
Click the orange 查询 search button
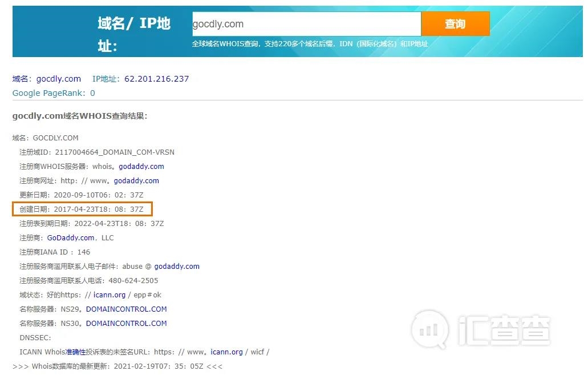[x=455, y=23]
